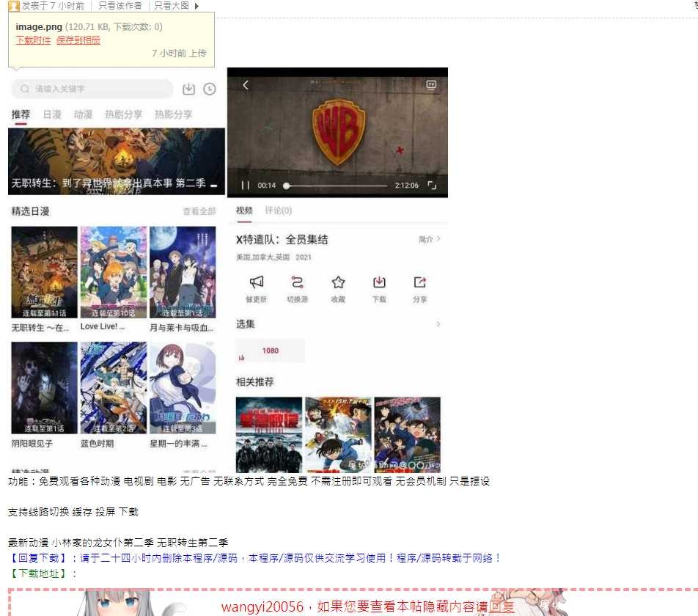Open the 星期一的丰满 thumbnail
Screen dimensions: 698x616
[183, 388]
